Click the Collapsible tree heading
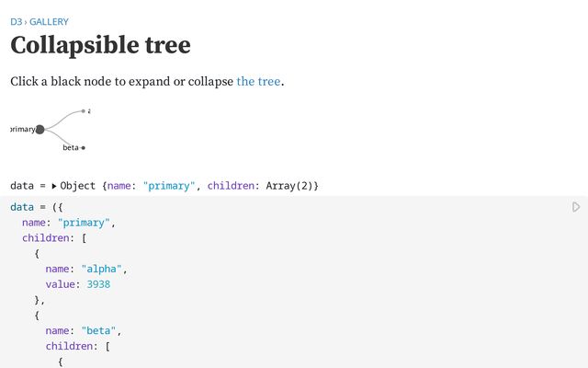588x368 pixels. tap(100, 45)
